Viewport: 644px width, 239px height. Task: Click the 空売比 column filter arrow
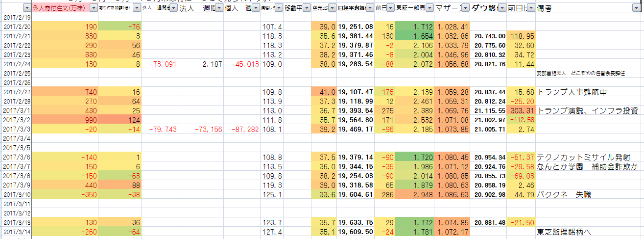pos(332,8)
